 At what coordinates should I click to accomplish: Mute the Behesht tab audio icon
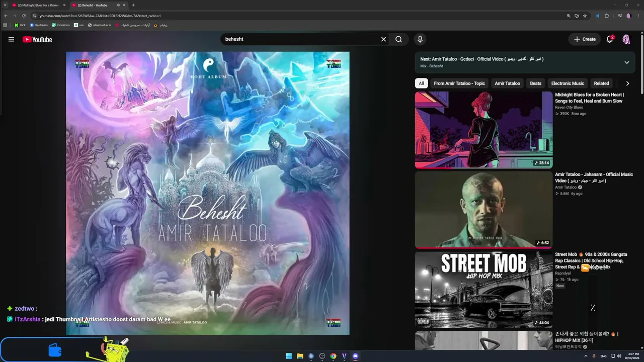point(118,5)
